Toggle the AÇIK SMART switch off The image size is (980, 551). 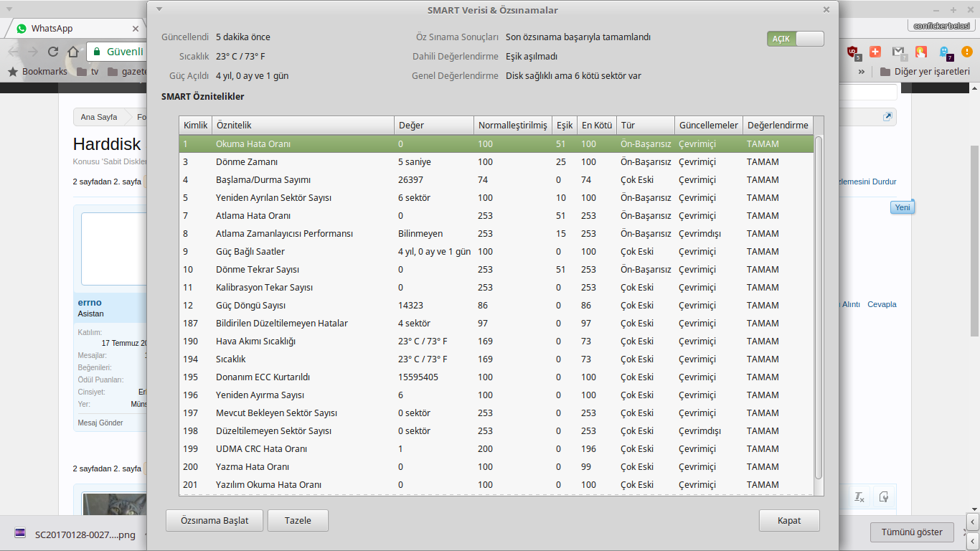coord(795,39)
